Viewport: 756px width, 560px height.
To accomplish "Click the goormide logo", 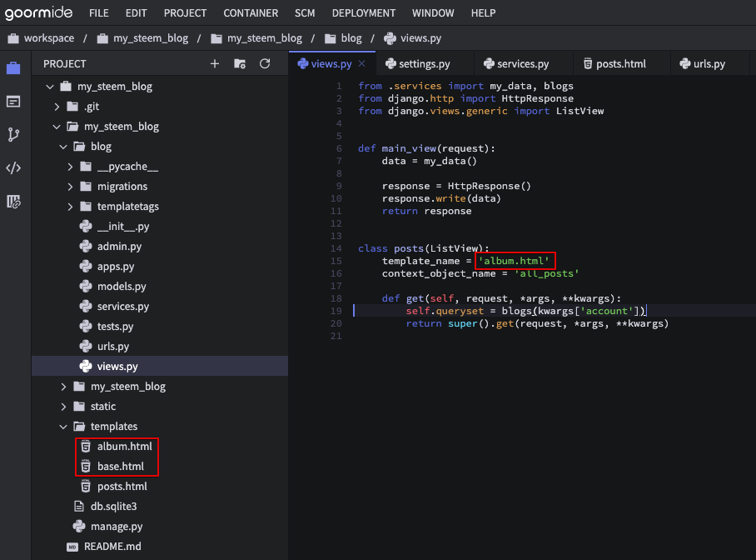I will 38,12.
